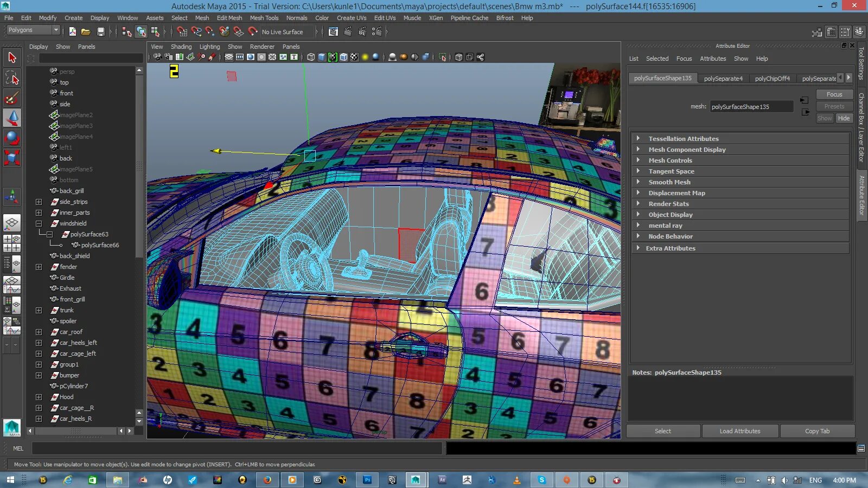868x488 pixels.
Task: Switch viewport to Wireframe shading
Action: coord(311,57)
